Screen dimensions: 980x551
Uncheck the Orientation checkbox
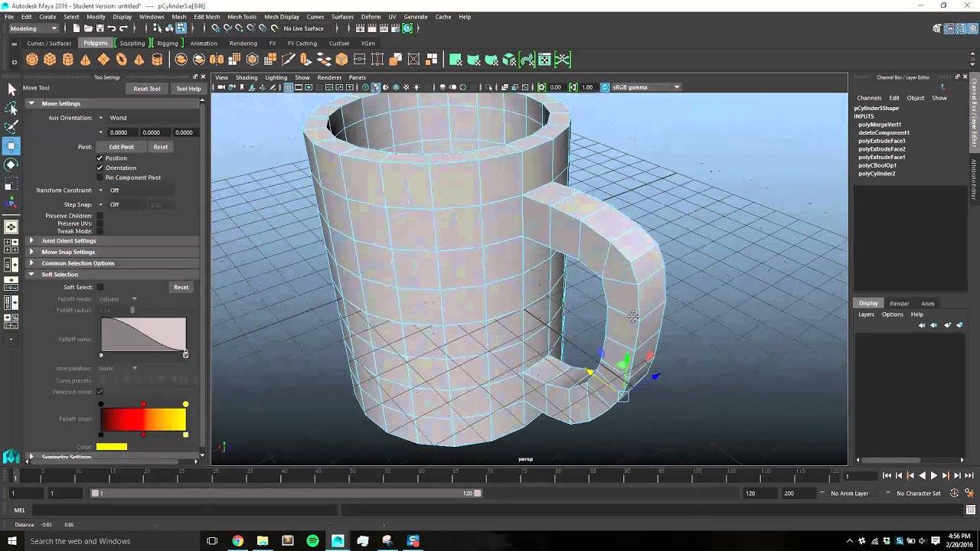click(100, 168)
